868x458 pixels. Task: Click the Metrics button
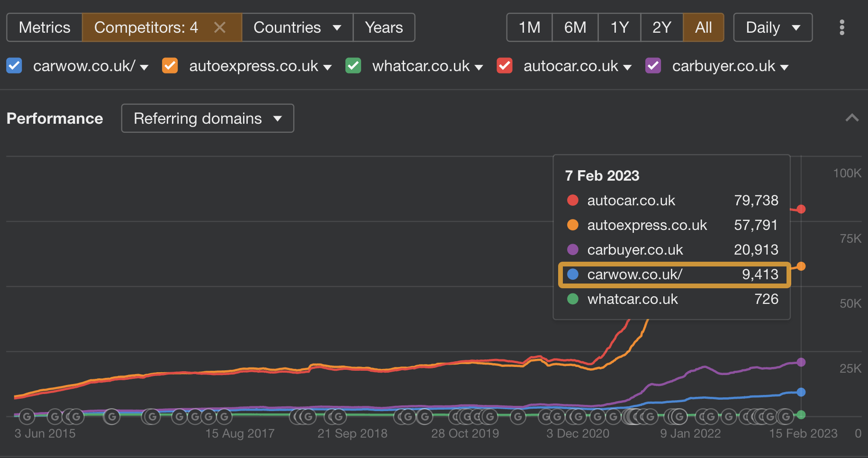coord(44,27)
